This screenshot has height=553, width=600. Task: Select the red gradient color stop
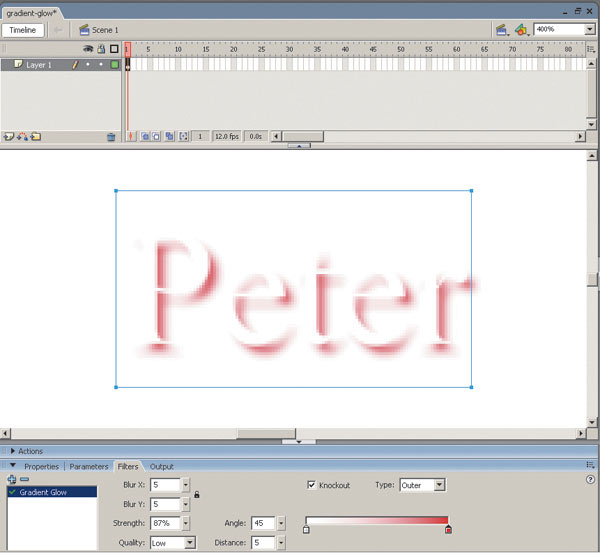448,530
